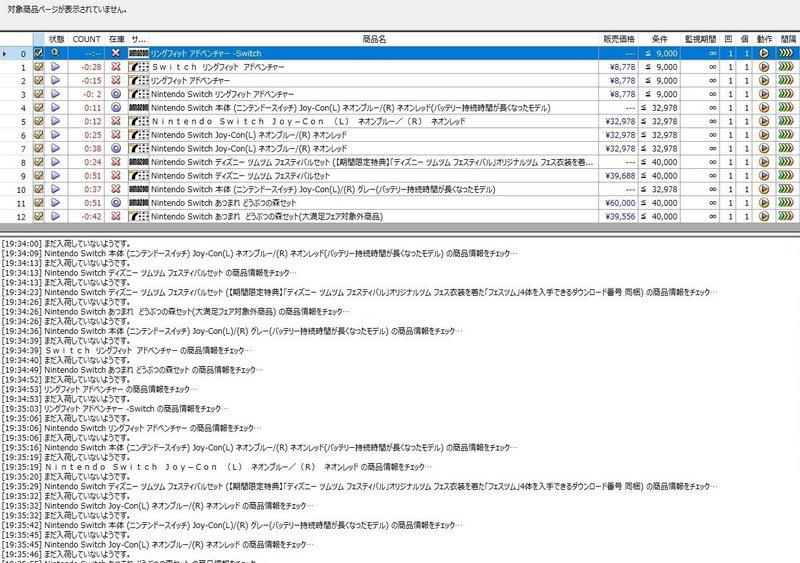Screen dimensions: 800x563
Task: Toggle the checkbox for row 2
Action: pyautogui.click(x=39, y=81)
